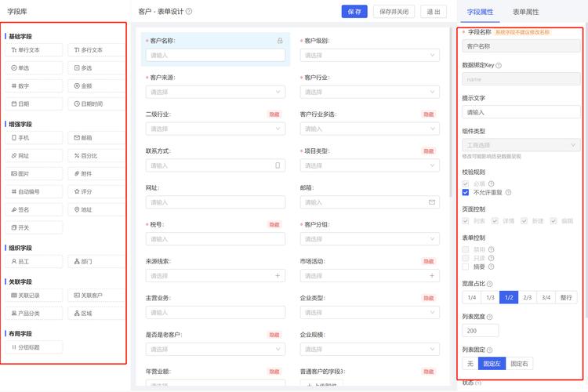Viewport: 588px width, 392px height.
Task: Expand the 二级行业 dropdown
Action: (216, 129)
